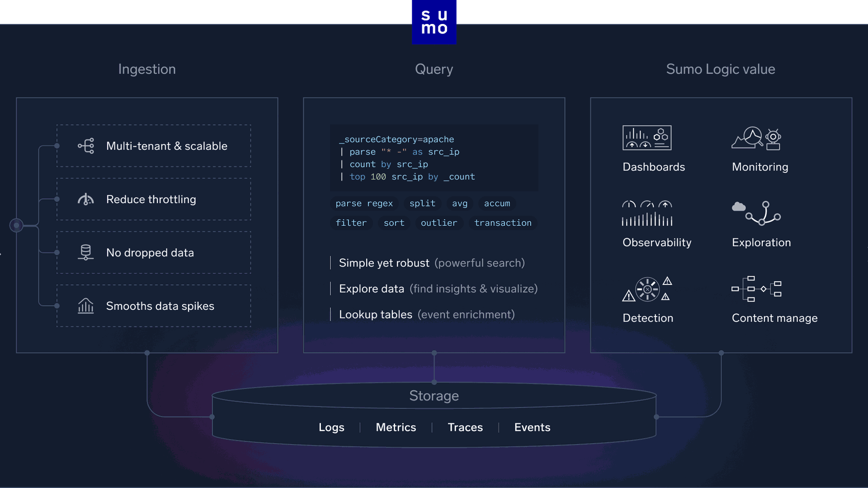
Task: Click the Detection label
Action: (x=648, y=318)
